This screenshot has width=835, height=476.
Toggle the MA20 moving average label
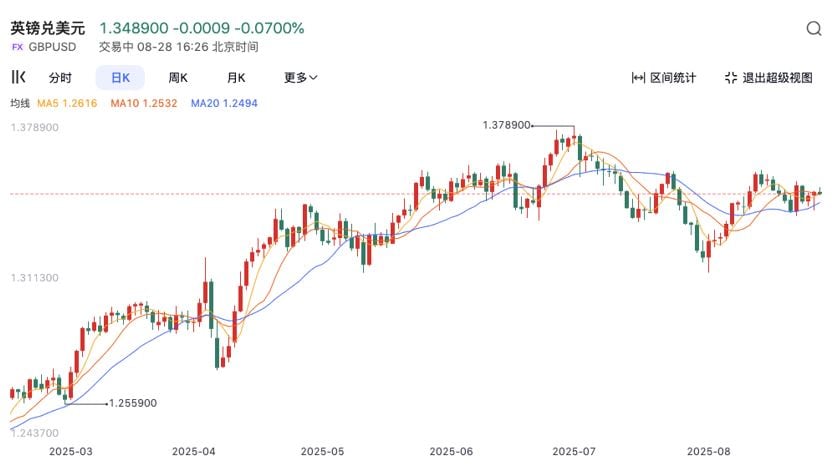point(224,103)
